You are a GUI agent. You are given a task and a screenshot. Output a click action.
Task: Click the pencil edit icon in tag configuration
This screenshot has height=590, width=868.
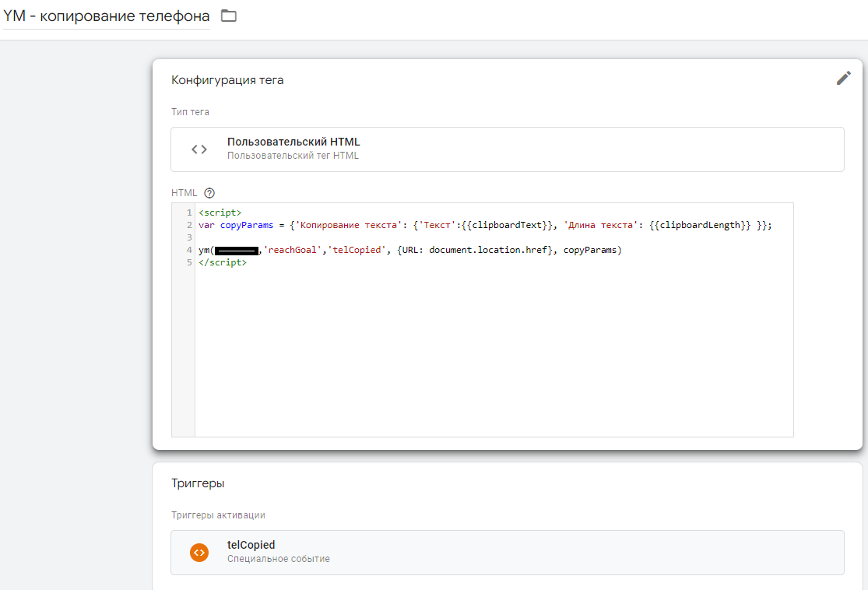click(x=843, y=78)
